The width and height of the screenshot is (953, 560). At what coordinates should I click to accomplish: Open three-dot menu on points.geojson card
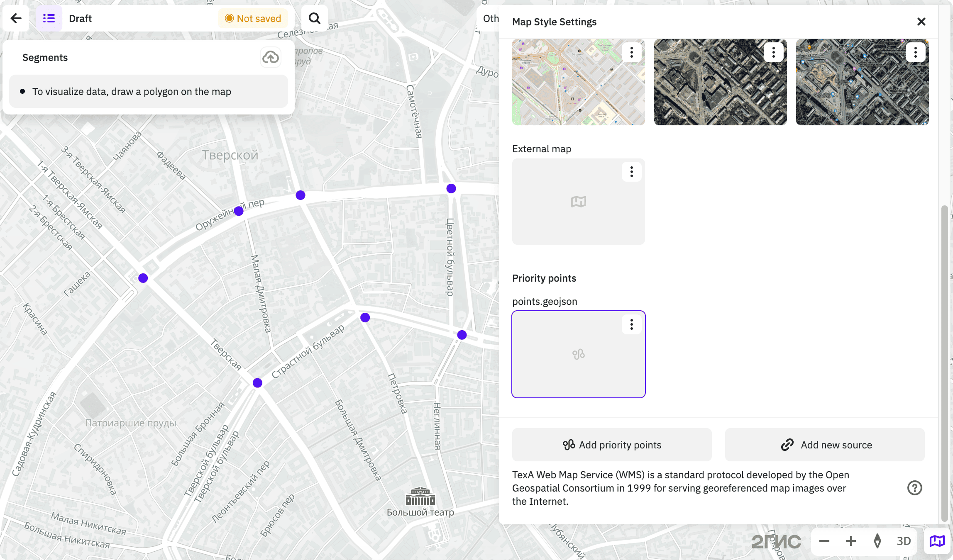(x=631, y=324)
